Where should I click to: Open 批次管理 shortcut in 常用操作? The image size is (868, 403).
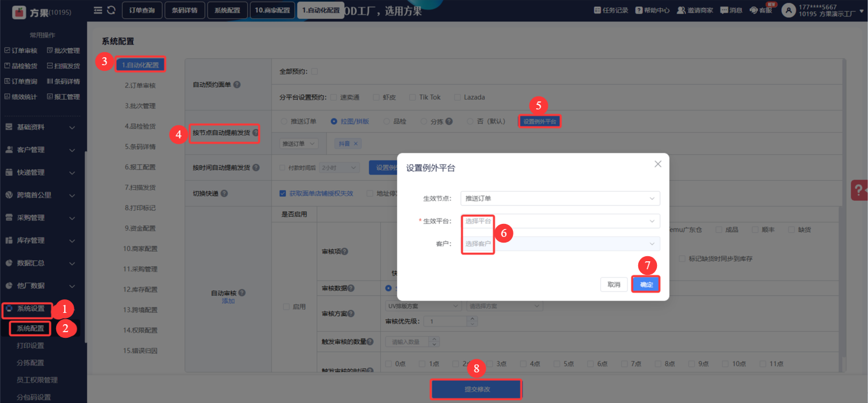point(64,50)
